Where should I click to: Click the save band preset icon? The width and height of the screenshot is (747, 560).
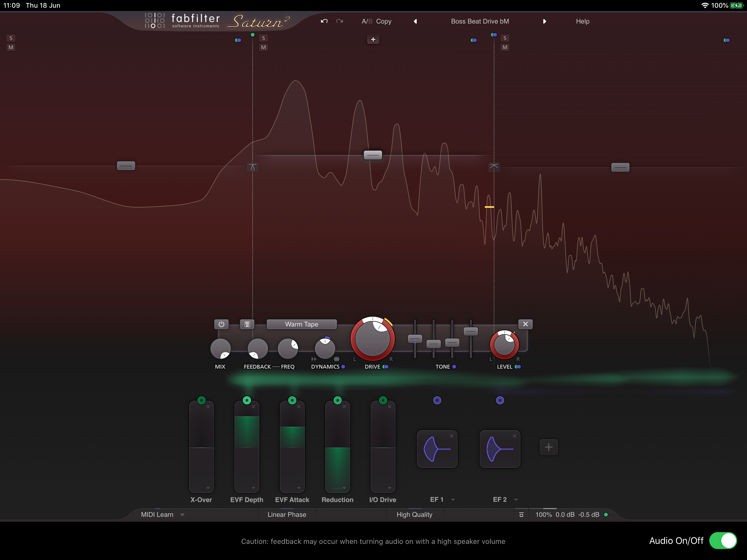coord(247,324)
